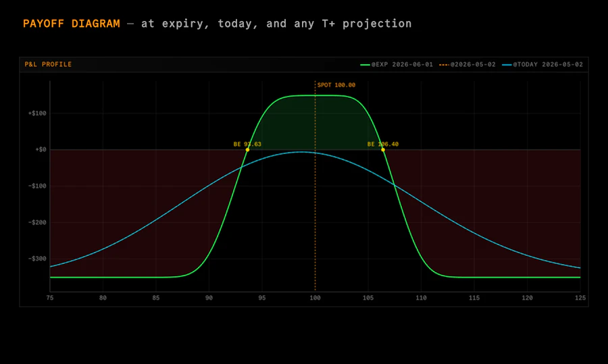Select the right breakeven point BE 106.40
Image resolution: width=608 pixels, height=364 pixels.
click(383, 150)
